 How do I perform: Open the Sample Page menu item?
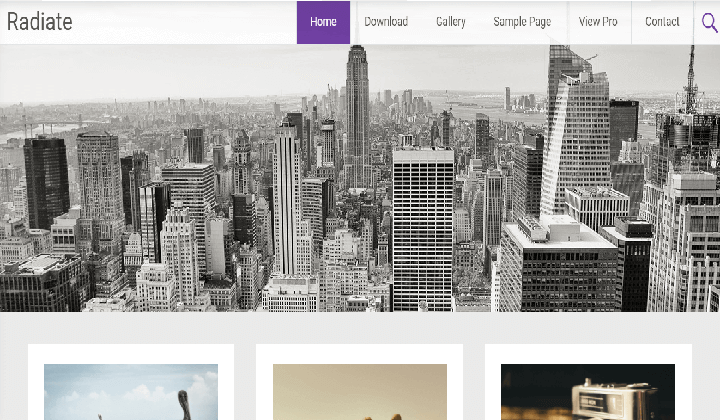[x=522, y=22]
